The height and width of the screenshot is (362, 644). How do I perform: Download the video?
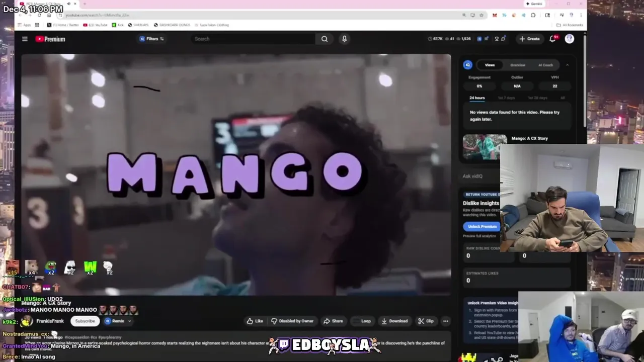394,321
